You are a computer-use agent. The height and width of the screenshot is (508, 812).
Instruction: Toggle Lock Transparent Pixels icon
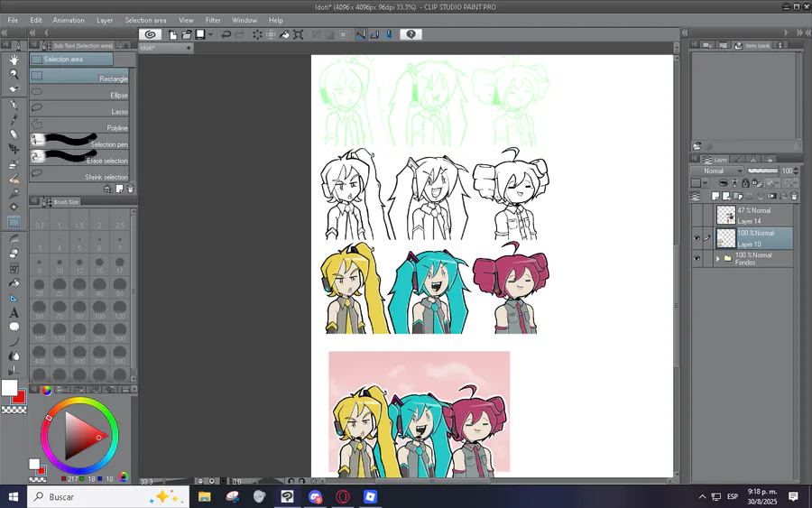pos(757,183)
